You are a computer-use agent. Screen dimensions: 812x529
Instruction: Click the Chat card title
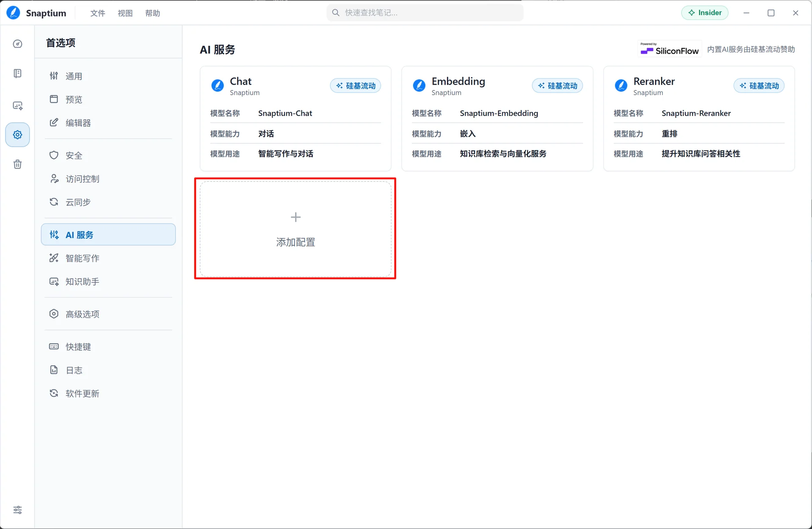[x=241, y=81]
